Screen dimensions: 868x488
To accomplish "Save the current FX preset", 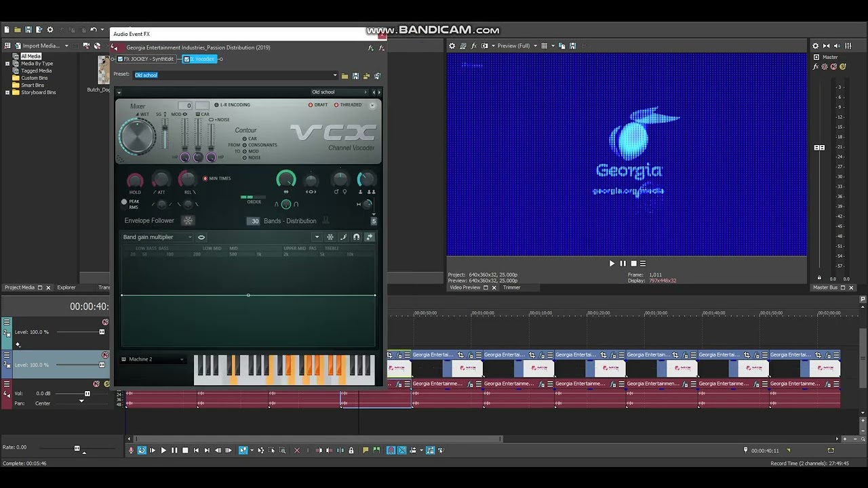I will (x=355, y=76).
